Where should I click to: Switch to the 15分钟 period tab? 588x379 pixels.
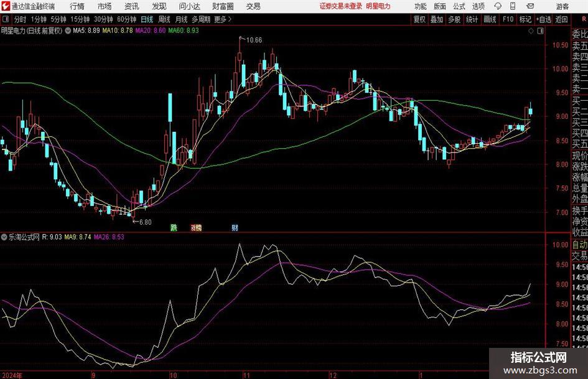point(80,19)
